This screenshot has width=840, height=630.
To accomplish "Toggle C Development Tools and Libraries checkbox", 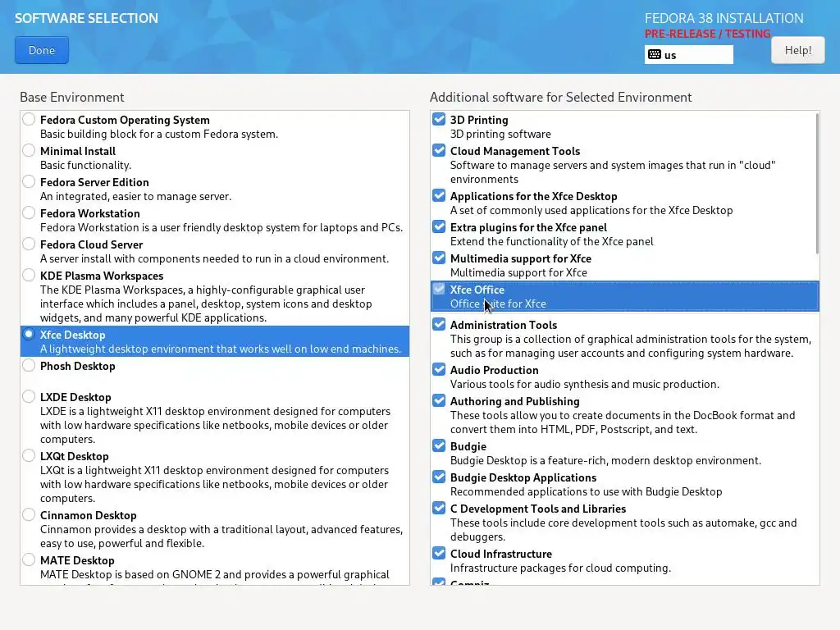I will point(439,508).
